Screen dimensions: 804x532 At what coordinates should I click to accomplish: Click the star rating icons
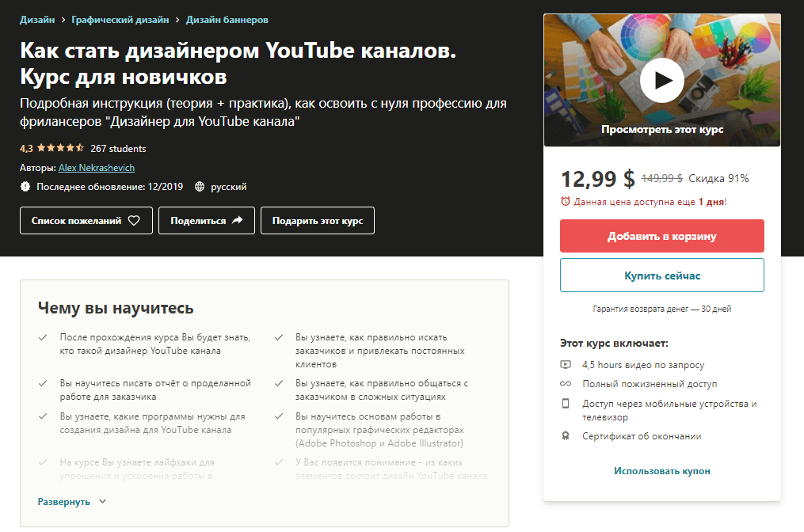coord(60,148)
